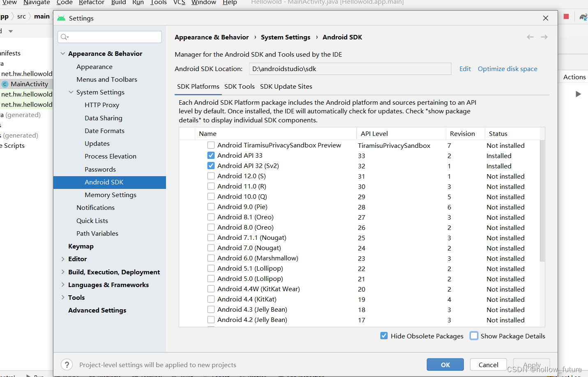The image size is (588, 377).
Task: Click the Android SDK Location field
Action: (350, 69)
